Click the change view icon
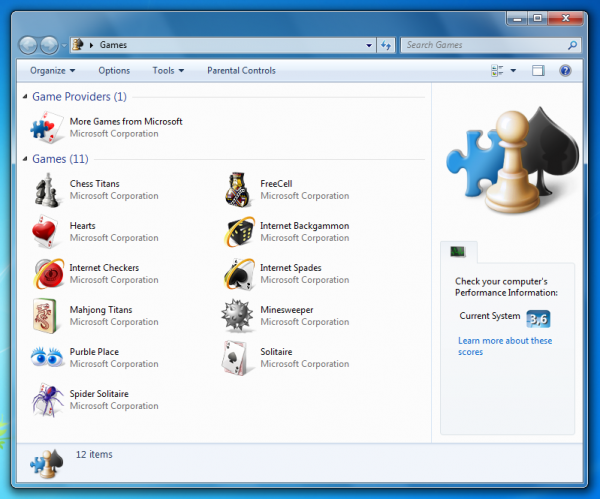The image size is (600, 499). [x=497, y=70]
